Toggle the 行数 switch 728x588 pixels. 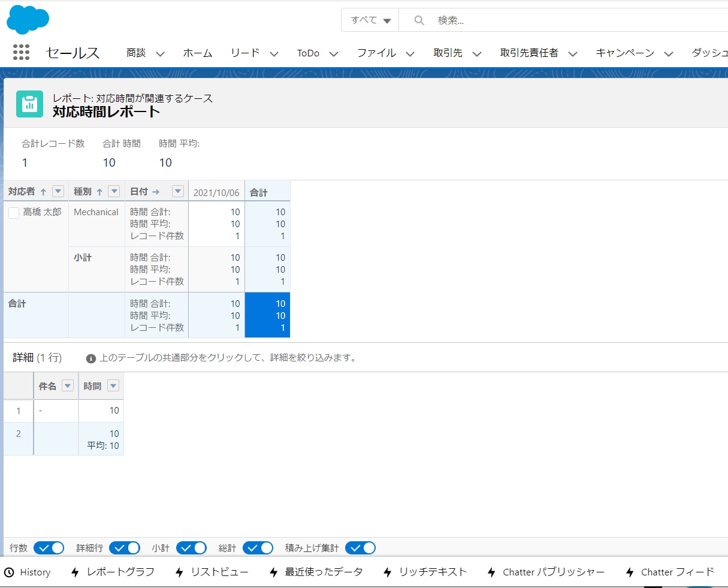tap(49, 548)
